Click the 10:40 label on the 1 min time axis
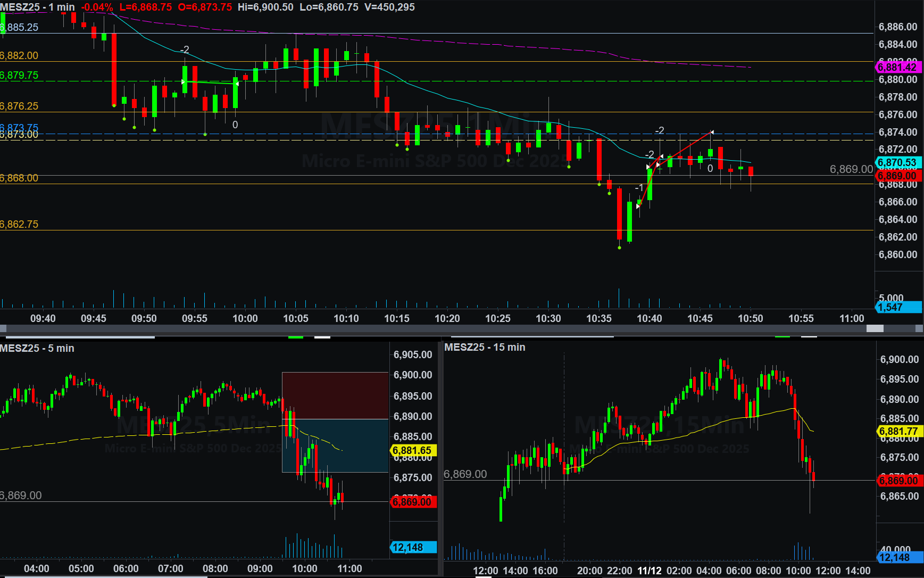Image resolution: width=924 pixels, height=578 pixels. click(649, 318)
